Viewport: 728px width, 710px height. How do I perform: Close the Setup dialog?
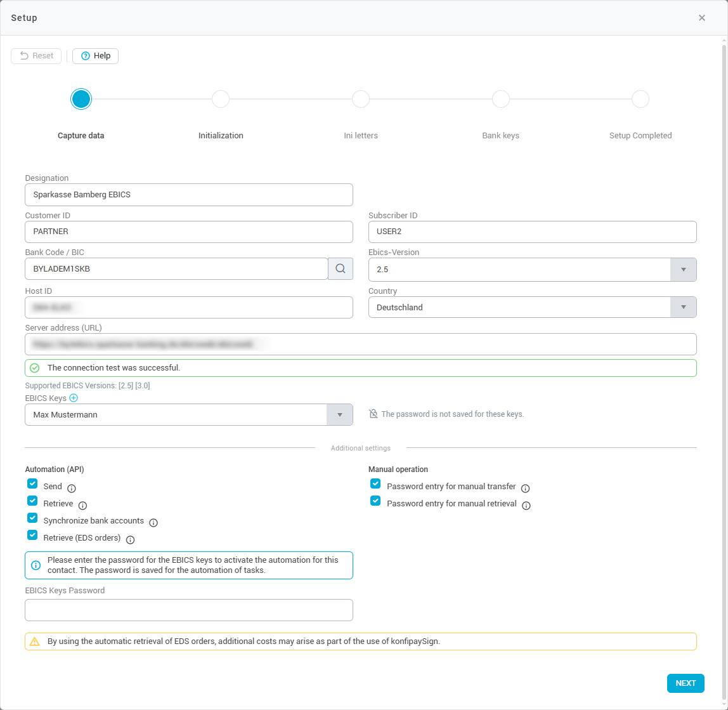tap(701, 18)
